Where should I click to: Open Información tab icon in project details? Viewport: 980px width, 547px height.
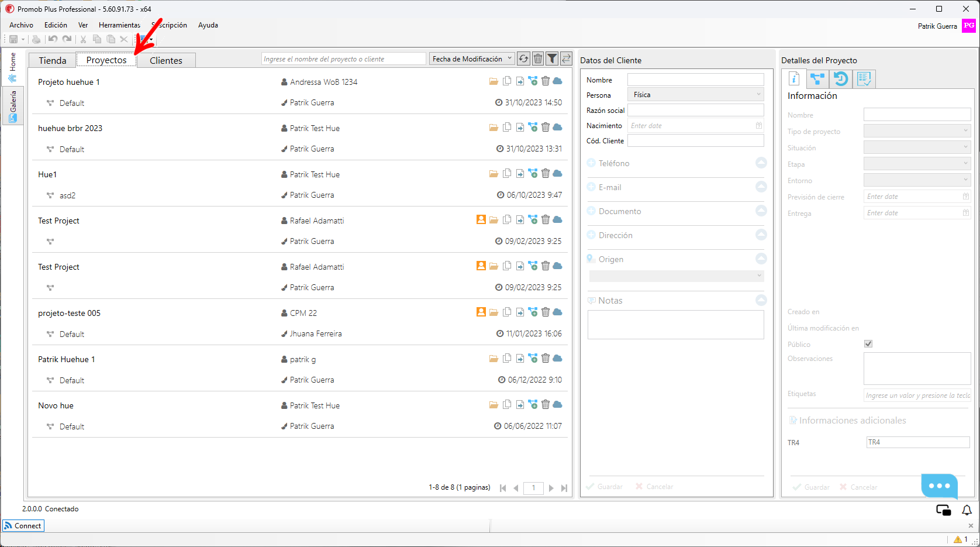(794, 79)
